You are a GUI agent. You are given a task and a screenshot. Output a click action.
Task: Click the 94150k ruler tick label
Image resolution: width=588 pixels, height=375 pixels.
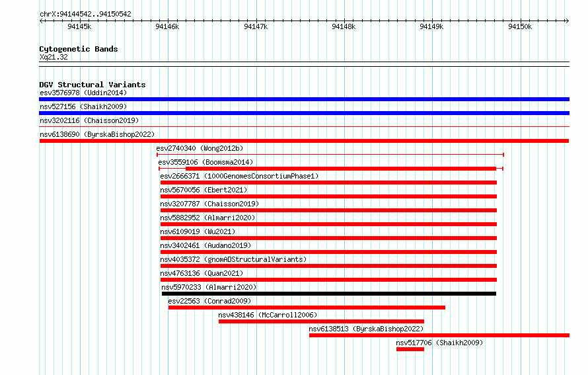pos(520,26)
